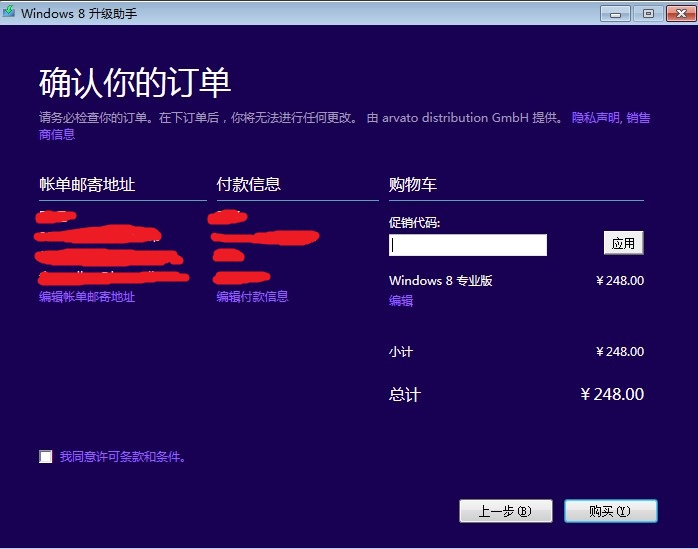Click the 总计 label
The height and width of the screenshot is (549, 698).
(x=405, y=394)
